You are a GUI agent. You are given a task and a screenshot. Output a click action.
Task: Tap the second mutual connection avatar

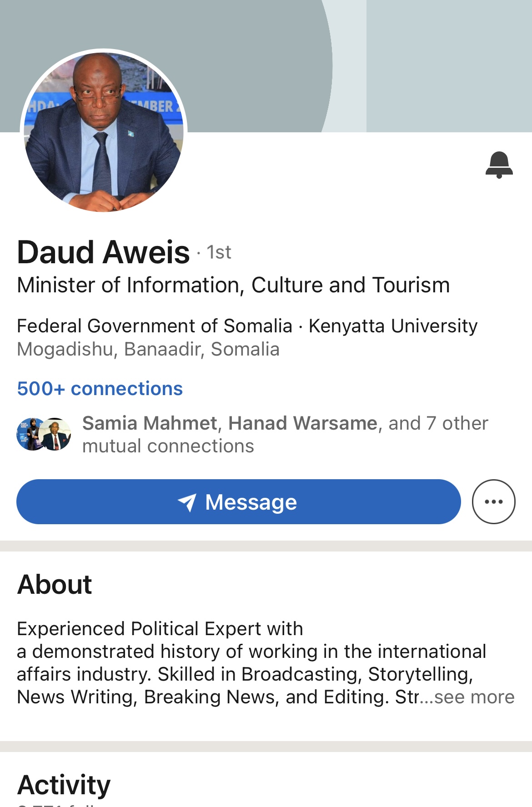click(x=56, y=434)
